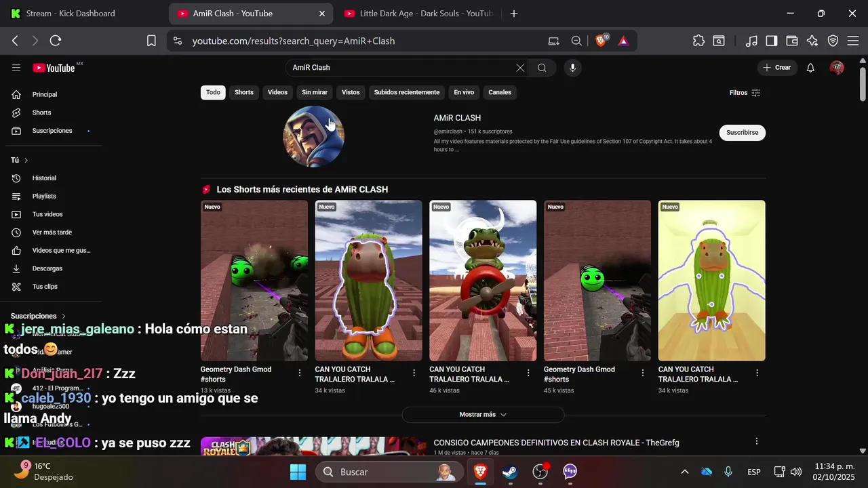The height and width of the screenshot is (488, 868).
Task: Open the AMiR CLASH channel avatar
Action: (313, 136)
